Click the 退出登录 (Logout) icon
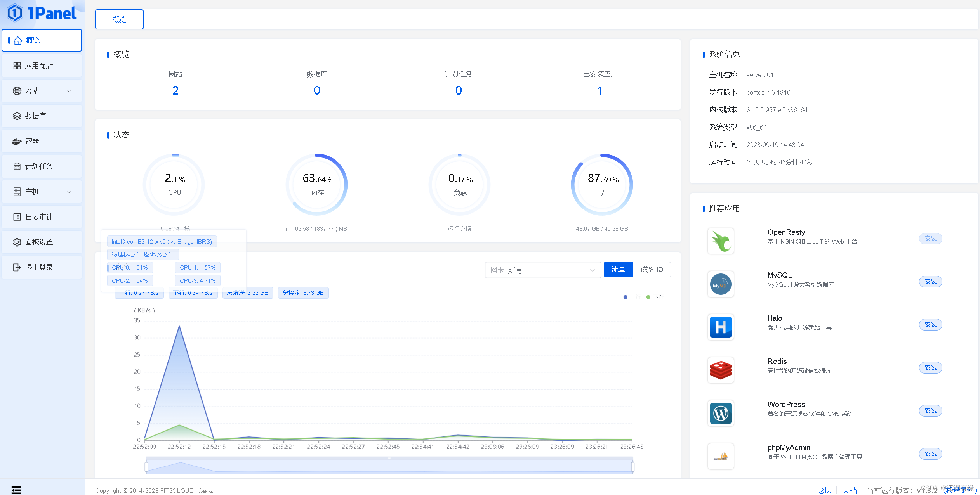980x495 pixels. coord(17,267)
